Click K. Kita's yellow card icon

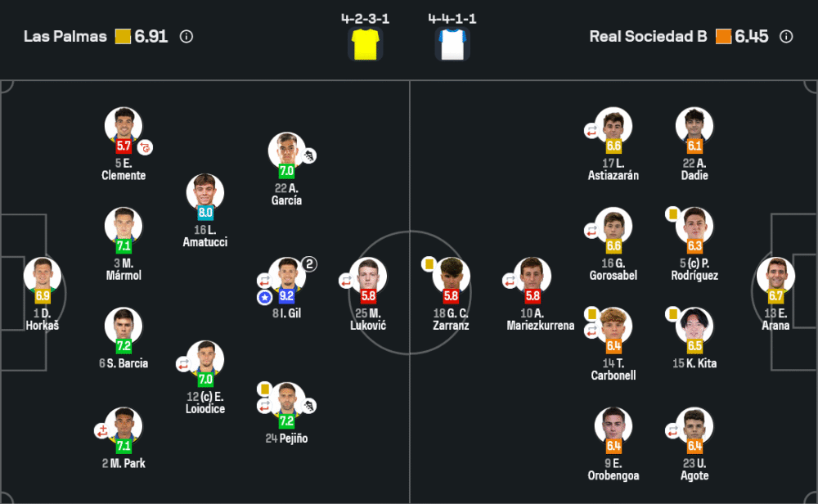tap(672, 313)
